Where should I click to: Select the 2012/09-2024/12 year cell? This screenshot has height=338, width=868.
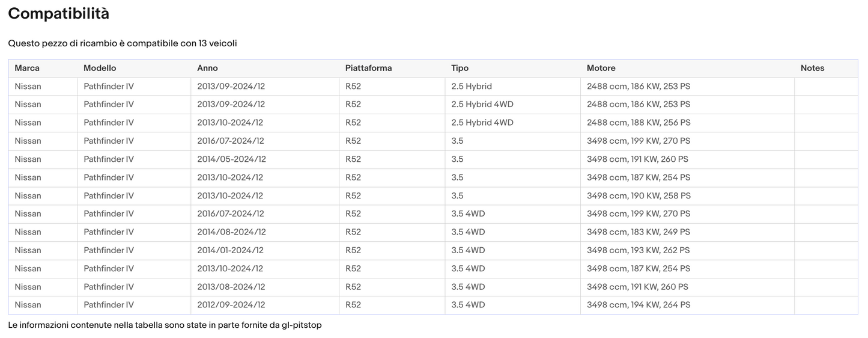pyautogui.click(x=231, y=305)
